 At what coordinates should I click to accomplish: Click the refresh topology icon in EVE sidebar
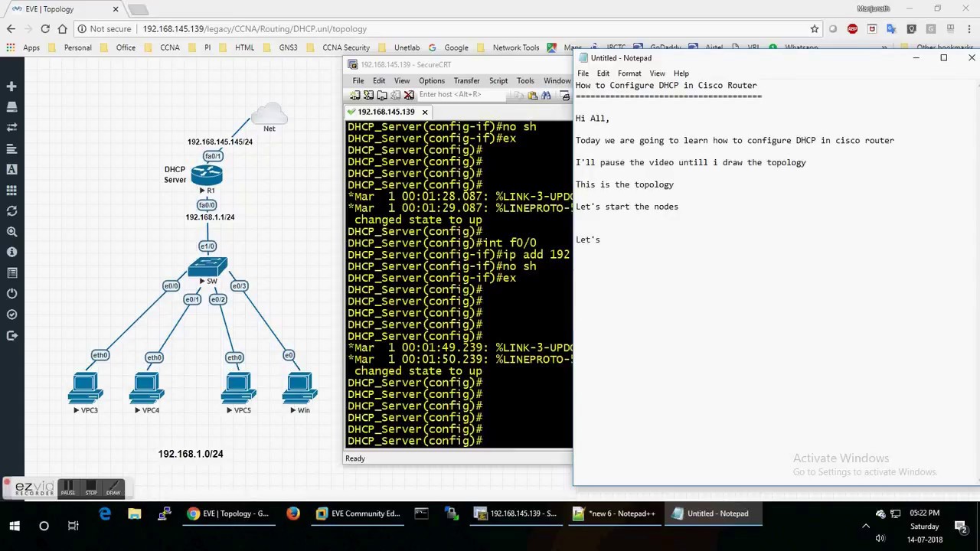tap(11, 210)
